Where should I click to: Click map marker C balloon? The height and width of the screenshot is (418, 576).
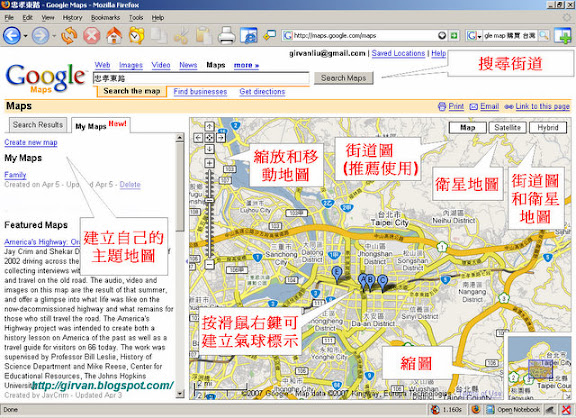pyautogui.click(x=382, y=283)
